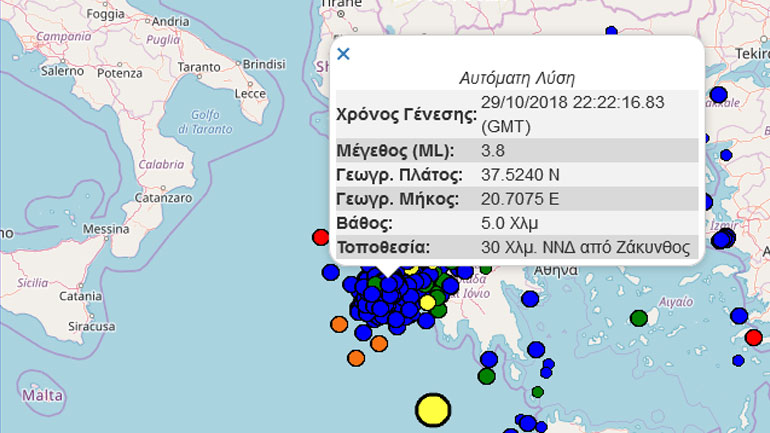Click the Potenza city label
The width and height of the screenshot is (770, 433).
coord(120,73)
